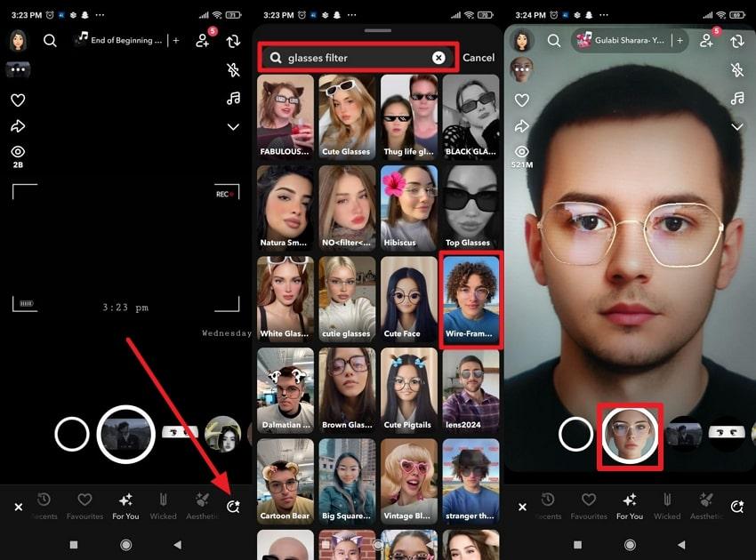756x560 pixels.
Task: Select the Cute Pigtails lens
Action: (409, 389)
